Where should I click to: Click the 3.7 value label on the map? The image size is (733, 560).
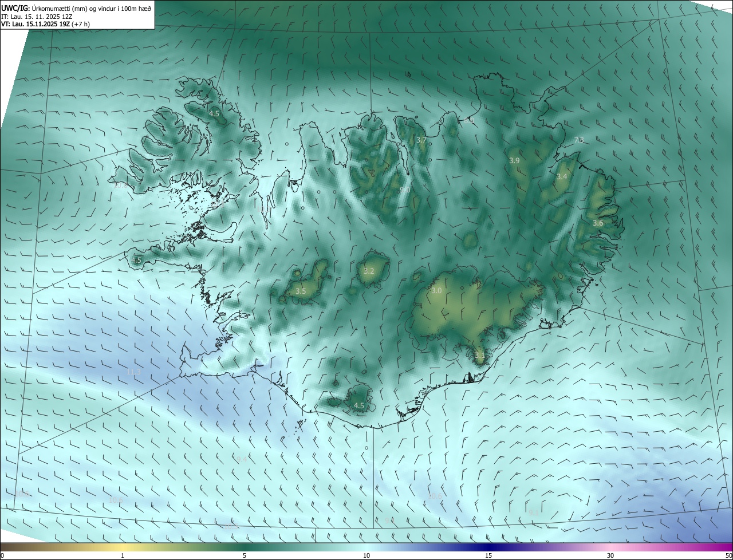click(421, 140)
